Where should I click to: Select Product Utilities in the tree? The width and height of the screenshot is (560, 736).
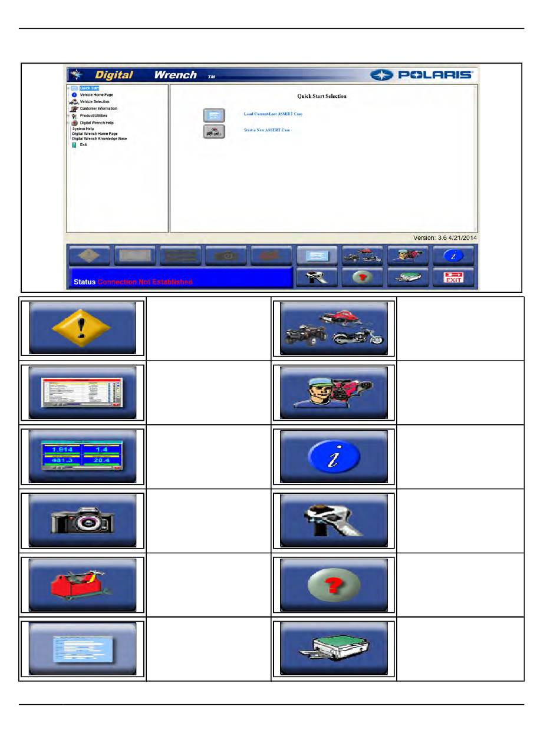pyautogui.click(x=93, y=115)
